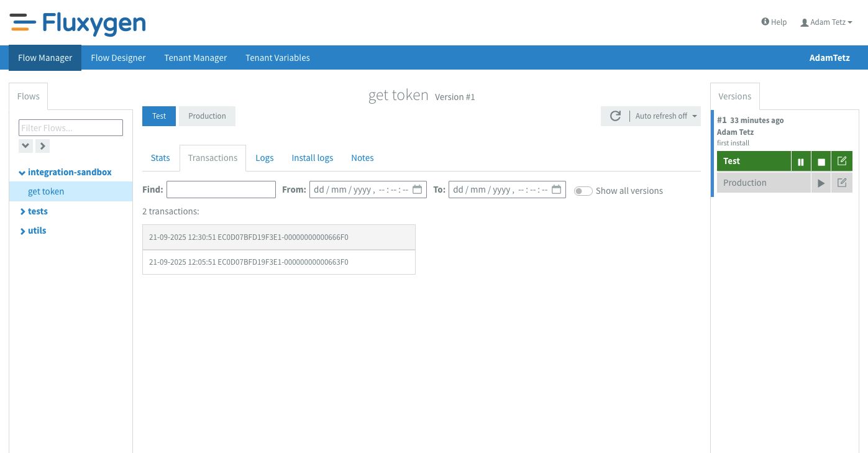The image size is (868, 453).
Task: Open the To date calendar picker icon
Action: pos(557,190)
